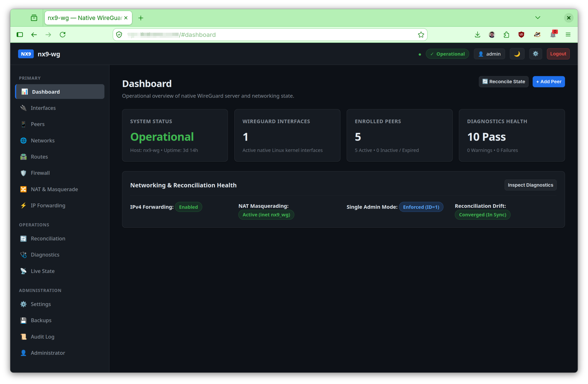Click the Administrator person icon
This screenshot has height=384, width=588.
23,353
